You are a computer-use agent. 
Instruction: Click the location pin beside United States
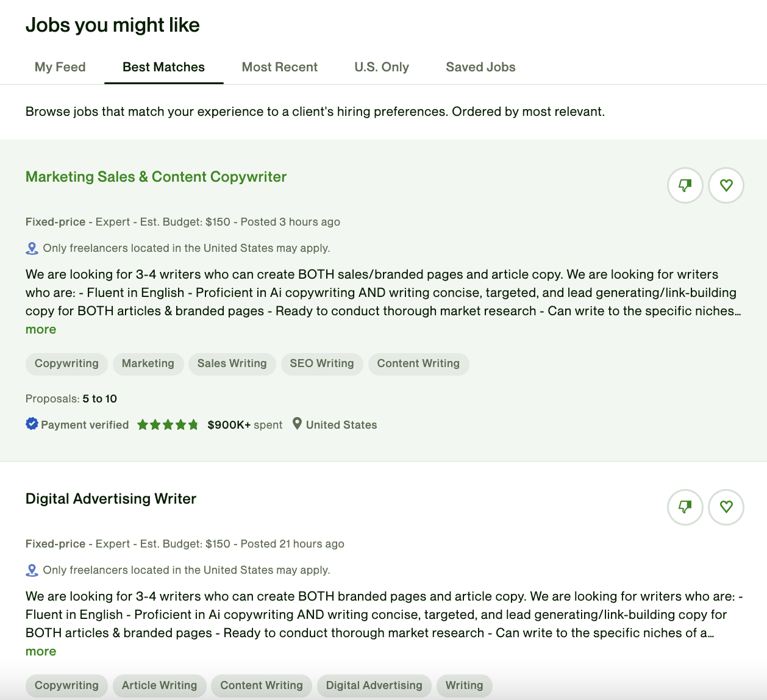click(297, 424)
